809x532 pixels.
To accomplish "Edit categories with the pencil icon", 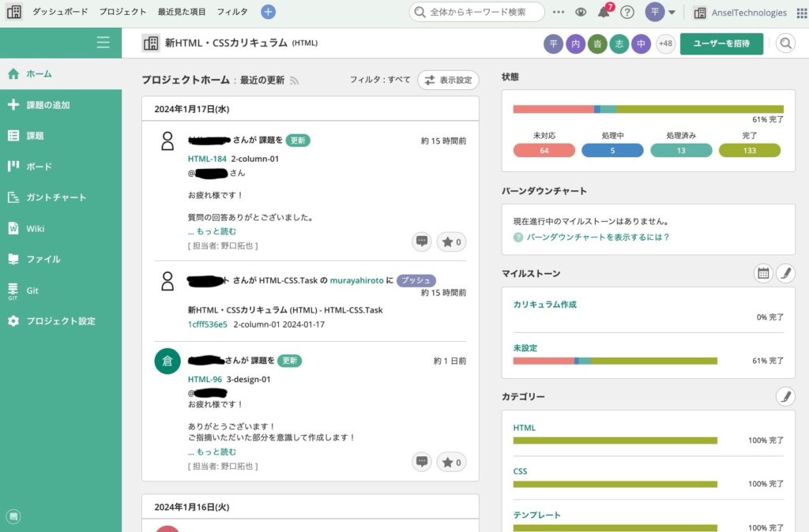I will click(x=785, y=396).
